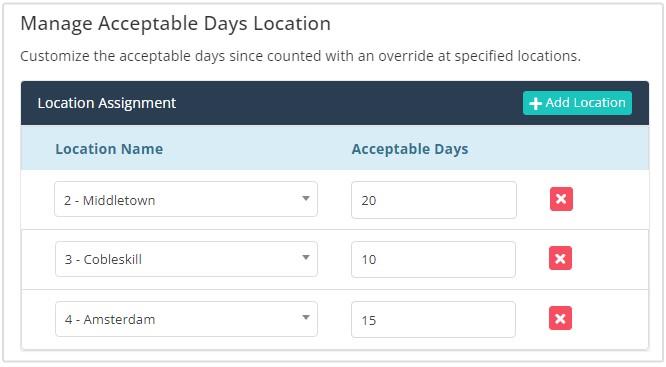The height and width of the screenshot is (367, 666).
Task: Remove the 2 - Middletown location row
Action: [x=561, y=199]
